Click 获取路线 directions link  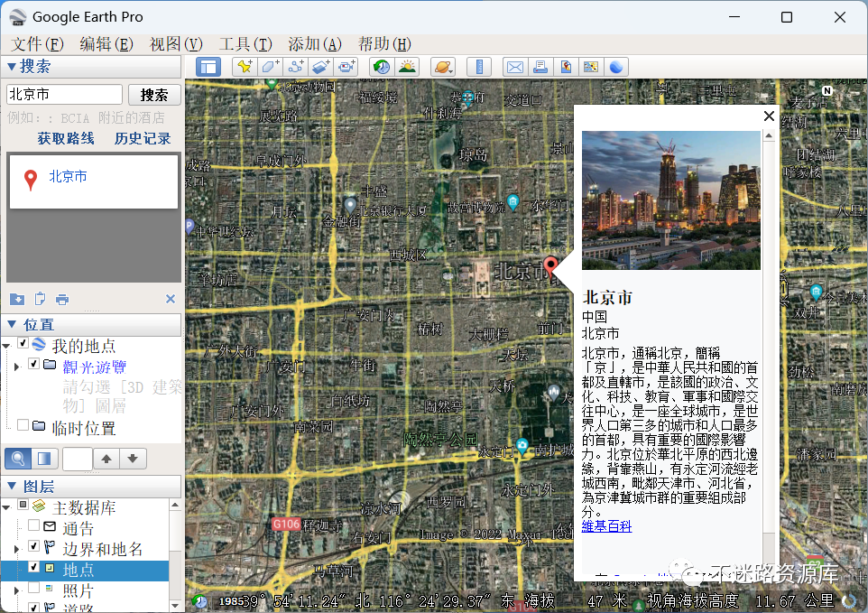pos(66,138)
